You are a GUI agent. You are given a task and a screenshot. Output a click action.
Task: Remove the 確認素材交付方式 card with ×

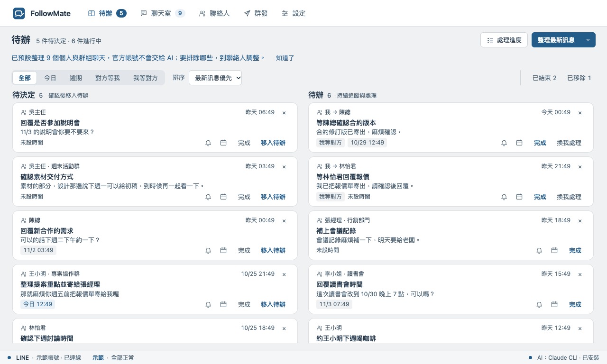(x=284, y=167)
